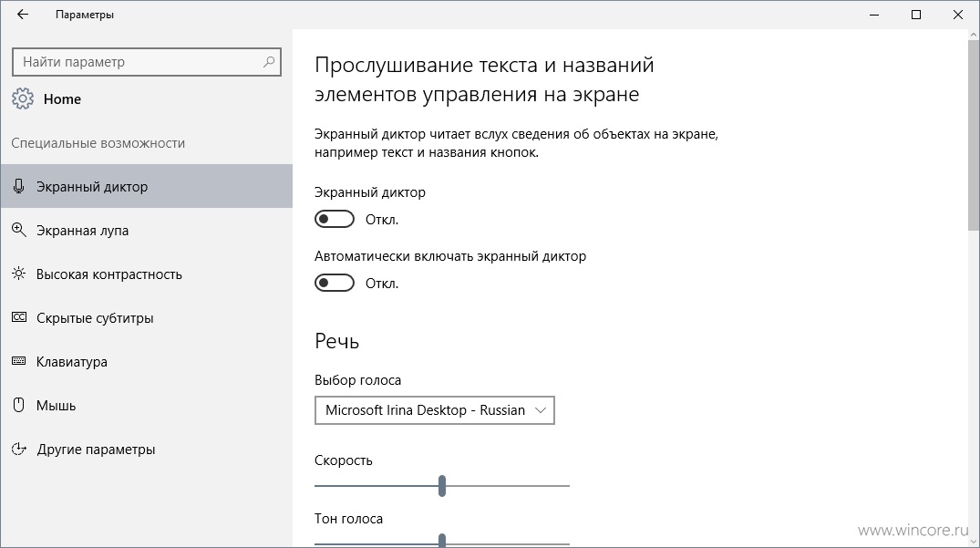The image size is (980, 548).
Task: Click the Скорость label
Action: coord(343,460)
